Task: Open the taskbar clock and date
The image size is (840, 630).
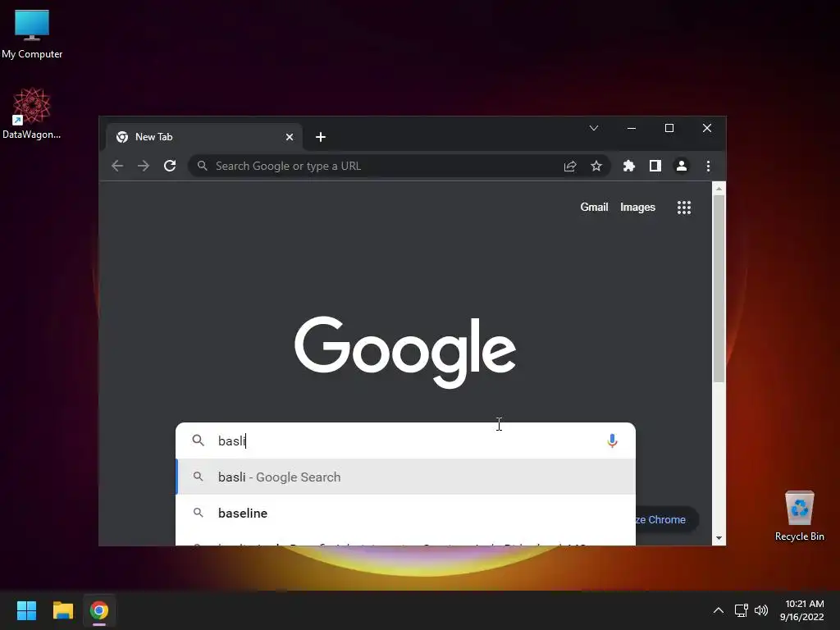Action: tap(802, 610)
